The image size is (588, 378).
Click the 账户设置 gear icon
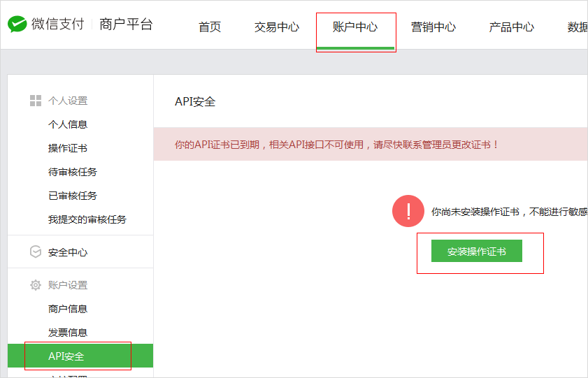click(x=36, y=285)
